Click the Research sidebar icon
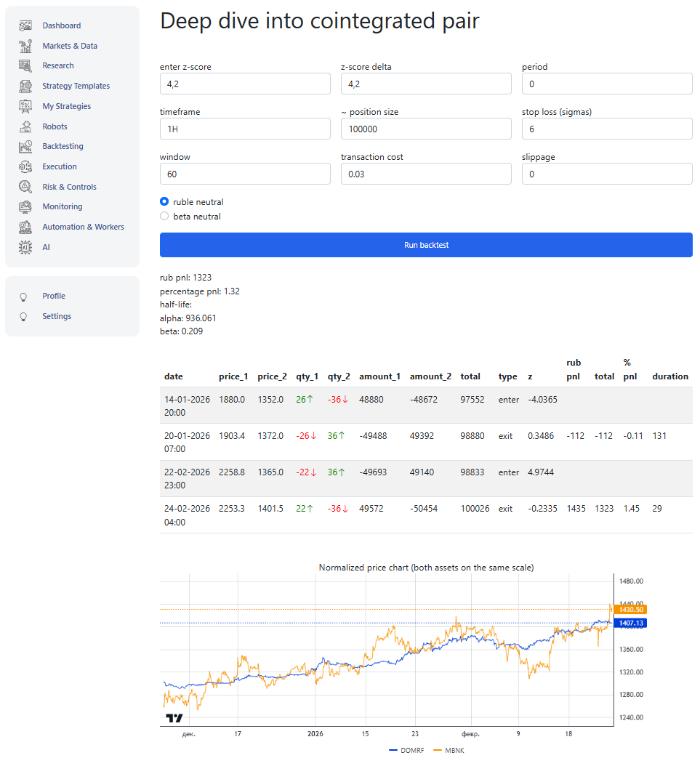Screen dimensions: 700x758 tap(25, 65)
